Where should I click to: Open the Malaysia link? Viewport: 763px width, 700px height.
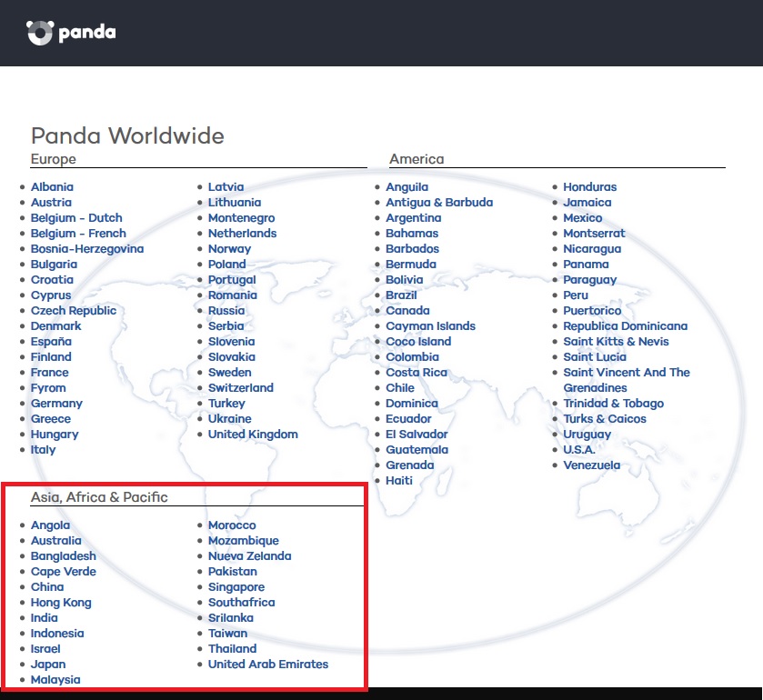pyautogui.click(x=55, y=680)
